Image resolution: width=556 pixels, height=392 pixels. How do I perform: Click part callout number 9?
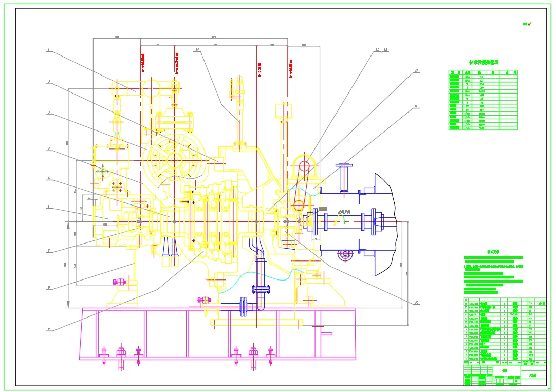click(49, 330)
